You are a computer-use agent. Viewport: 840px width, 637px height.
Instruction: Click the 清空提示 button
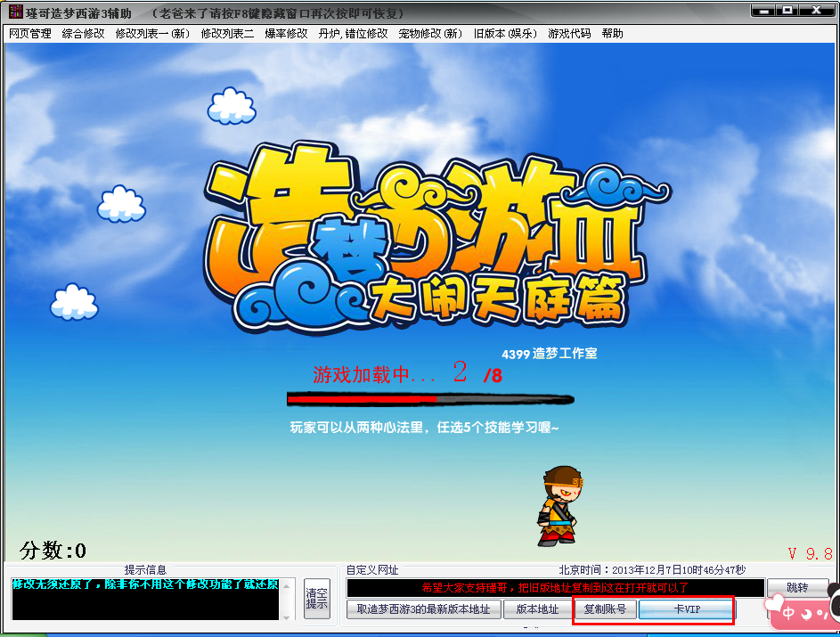(316, 599)
